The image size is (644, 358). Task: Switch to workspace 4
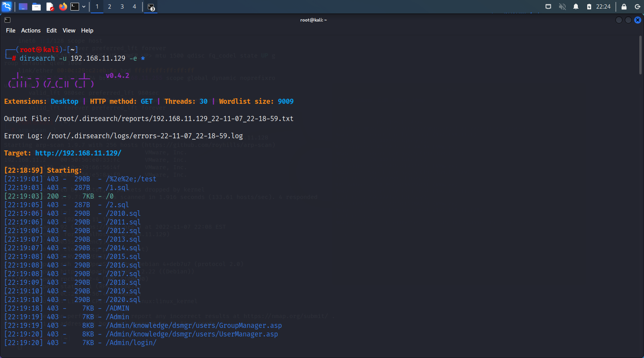coord(134,7)
